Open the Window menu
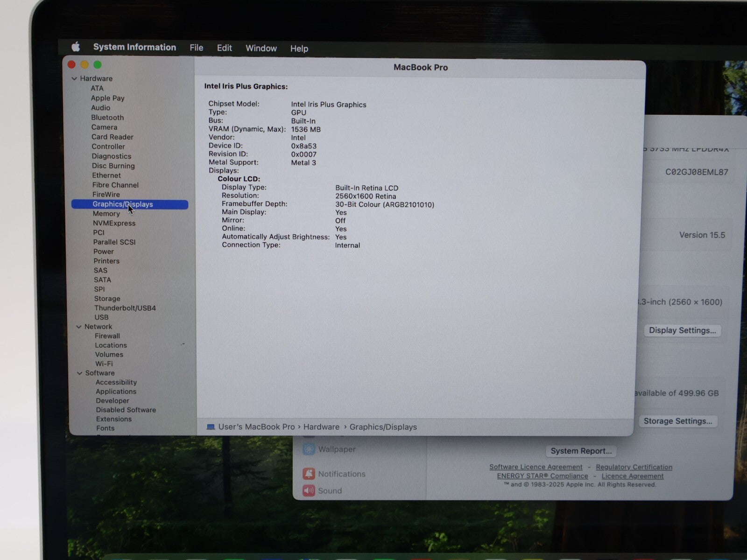 click(x=261, y=48)
